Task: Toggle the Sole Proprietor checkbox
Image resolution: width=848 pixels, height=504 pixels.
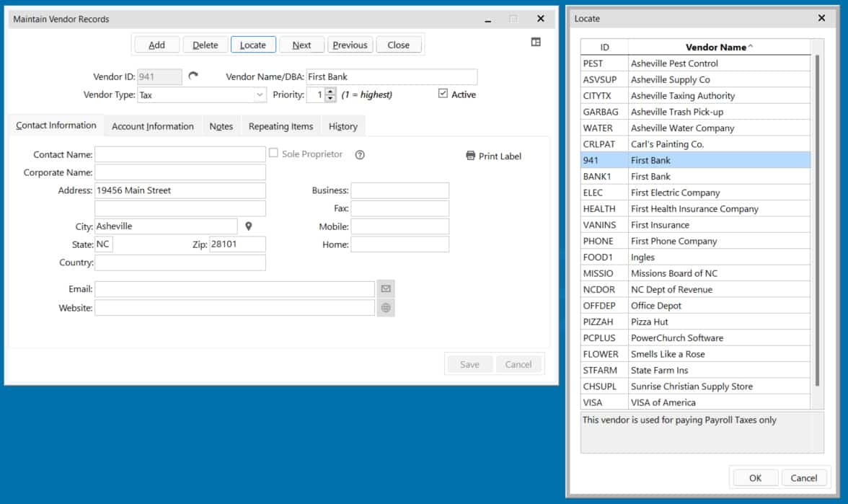Action: [274, 153]
